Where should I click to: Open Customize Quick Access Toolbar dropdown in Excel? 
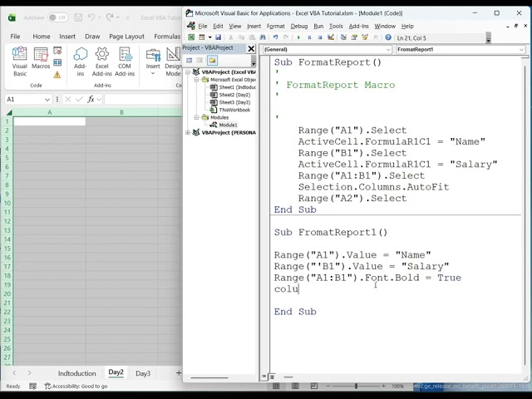(128, 17)
